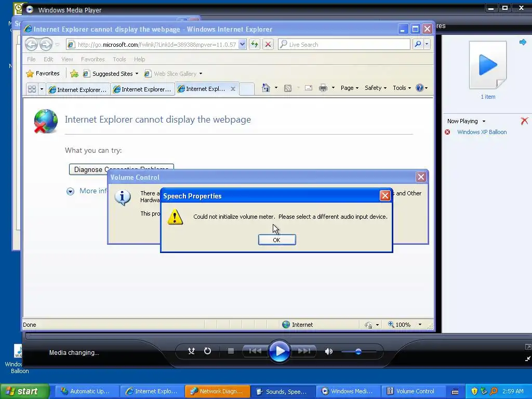This screenshot has width=532, height=399.
Task: Click the Quick Tabs grid icon
Action: pyautogui.click(x=32, y=89)
